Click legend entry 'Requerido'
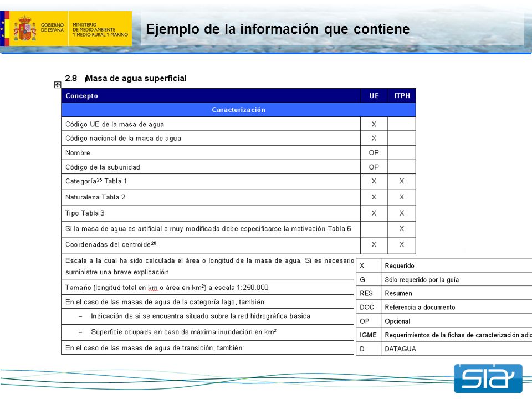The image size is (532, 399). coord(400,265)
